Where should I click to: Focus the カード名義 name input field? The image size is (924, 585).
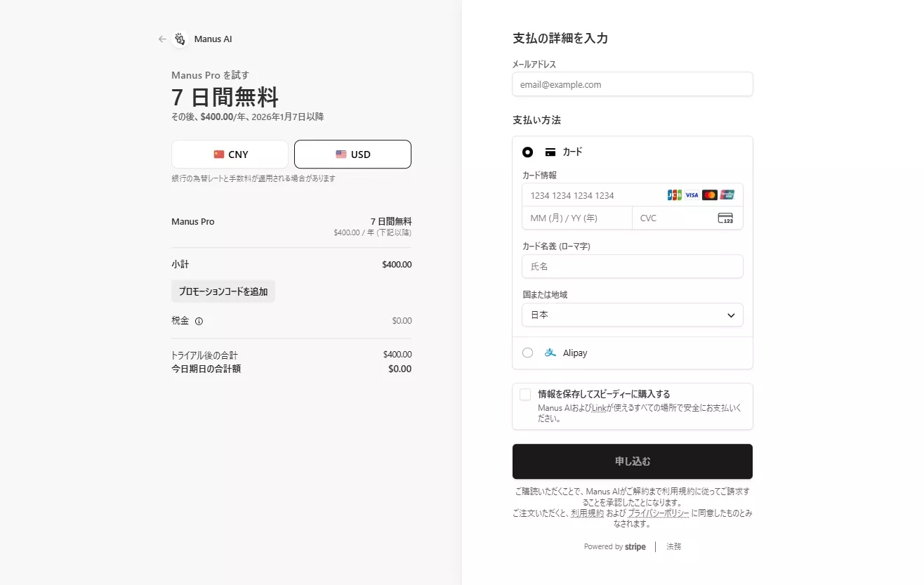(632, 266)
